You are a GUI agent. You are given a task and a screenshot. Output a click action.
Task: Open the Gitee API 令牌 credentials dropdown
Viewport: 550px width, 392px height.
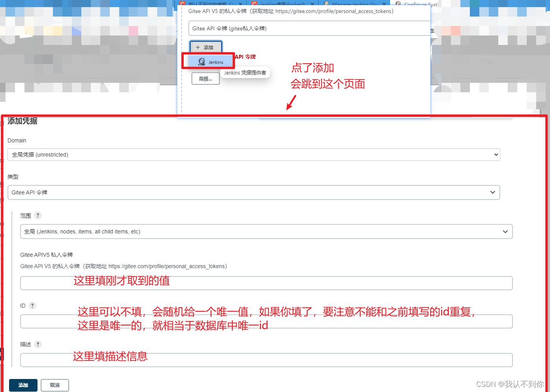point(309,28)
